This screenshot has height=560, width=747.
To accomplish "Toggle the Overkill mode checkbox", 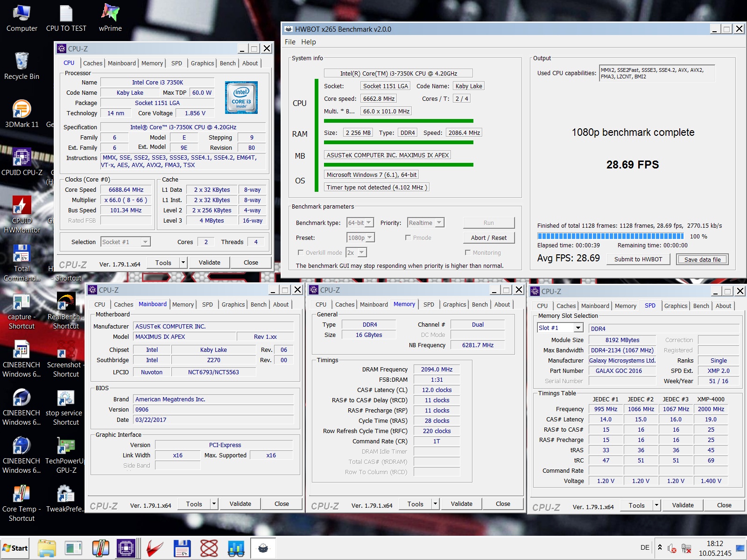I will (x=301, y=252).
